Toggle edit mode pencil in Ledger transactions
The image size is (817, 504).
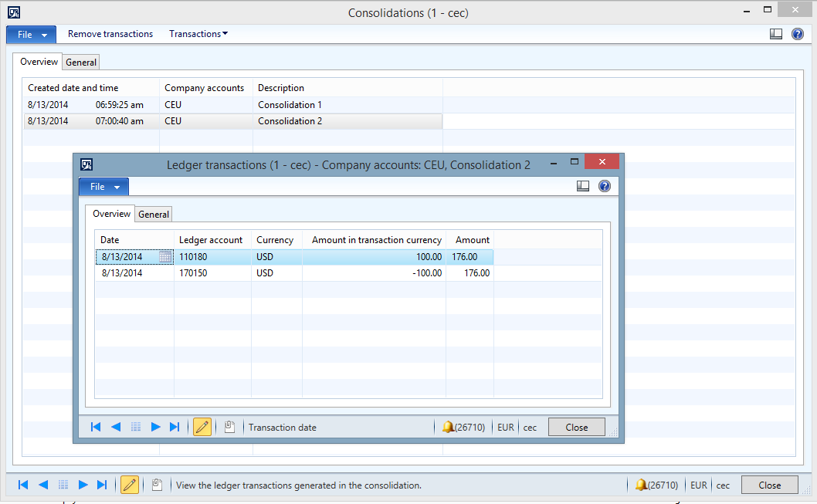tap(202, 427)
